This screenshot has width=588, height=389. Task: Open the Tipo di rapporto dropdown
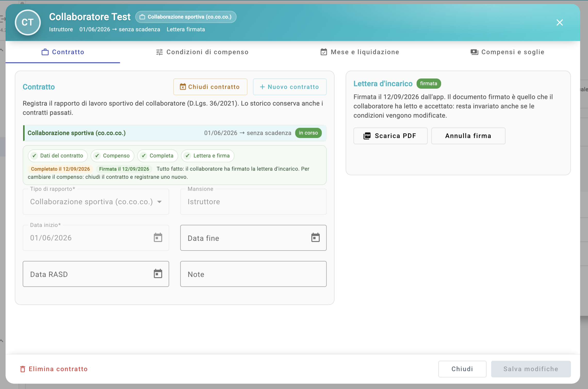96,202
